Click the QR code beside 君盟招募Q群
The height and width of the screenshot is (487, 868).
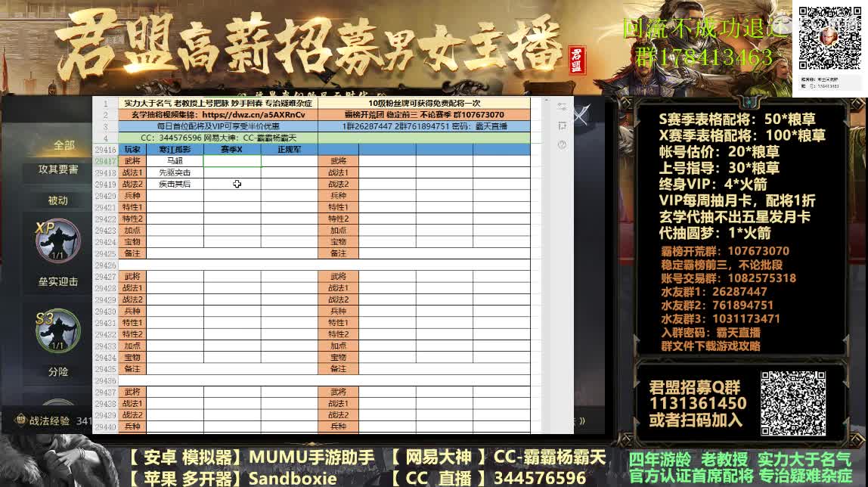point(792,403)
